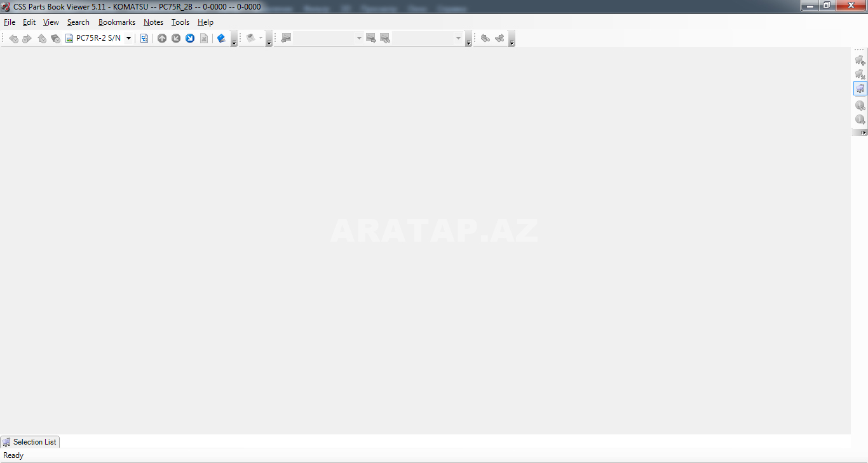Click the circled '1' with link icon in sidebar

(x=860, y=106)
